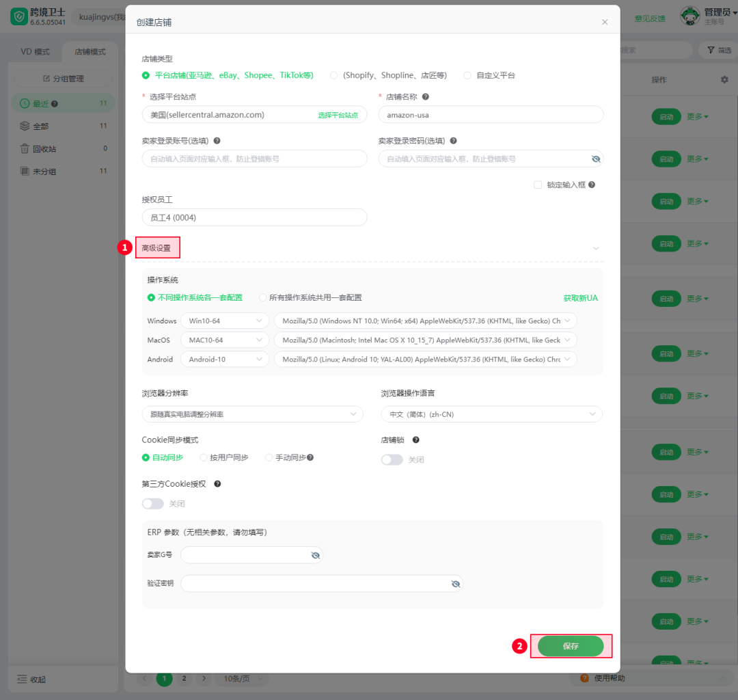Open the 浏览器分辨率 dropdown

(x=252, y=414)
